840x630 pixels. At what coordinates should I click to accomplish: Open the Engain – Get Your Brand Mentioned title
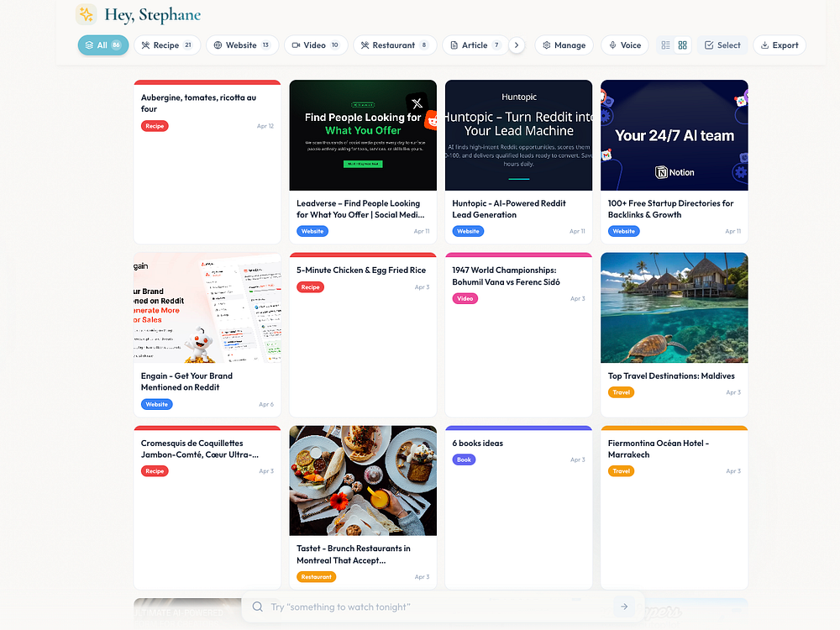click(186, 381)
